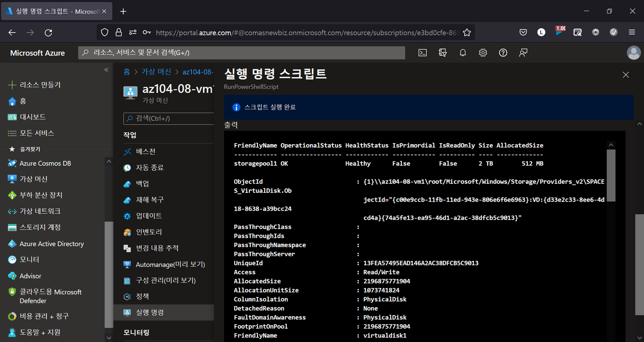
Task: Reload the browser page
Action: [48, 32]
